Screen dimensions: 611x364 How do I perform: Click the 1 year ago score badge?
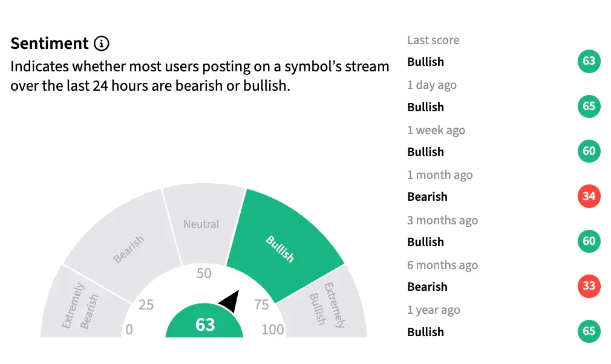point(589,331)
